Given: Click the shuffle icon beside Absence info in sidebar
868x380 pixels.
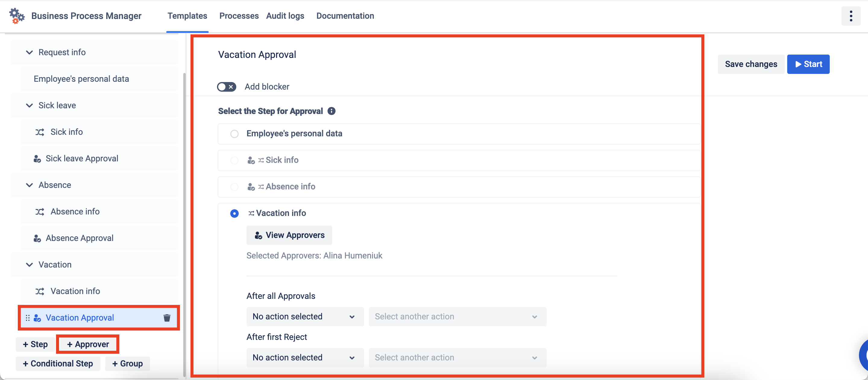Looking at the screenshot, I should pyautogui.click(x=40, y=212).
